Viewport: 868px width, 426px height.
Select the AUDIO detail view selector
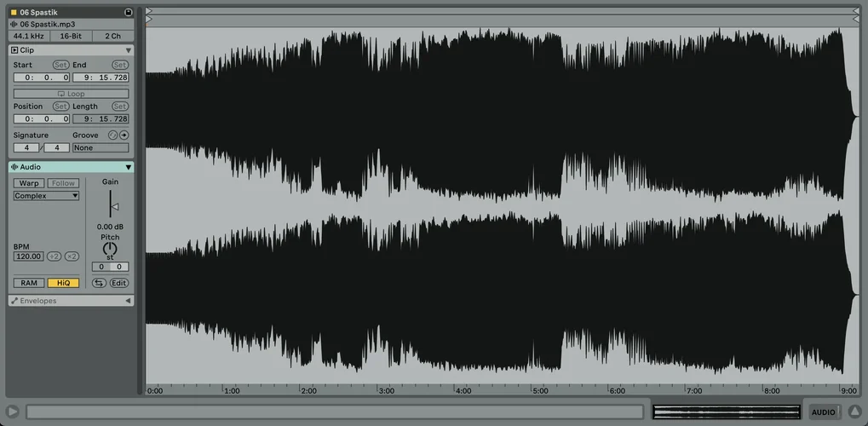[825, 412]
